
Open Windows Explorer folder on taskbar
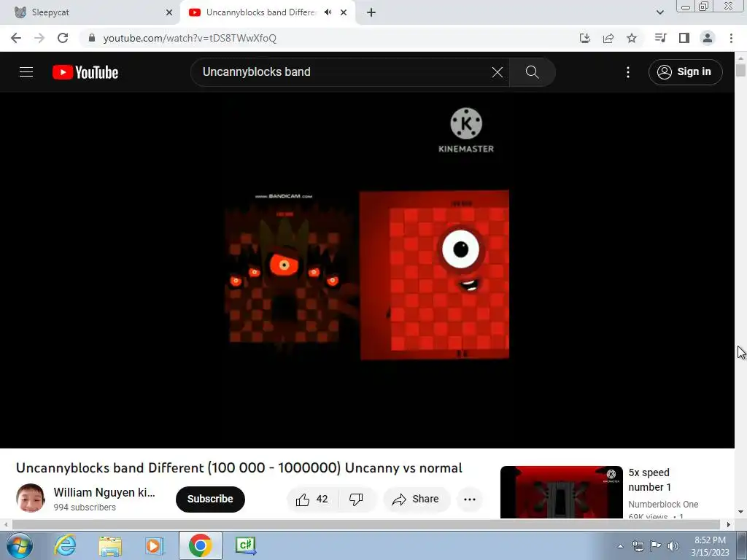click(x=110, y=545)
